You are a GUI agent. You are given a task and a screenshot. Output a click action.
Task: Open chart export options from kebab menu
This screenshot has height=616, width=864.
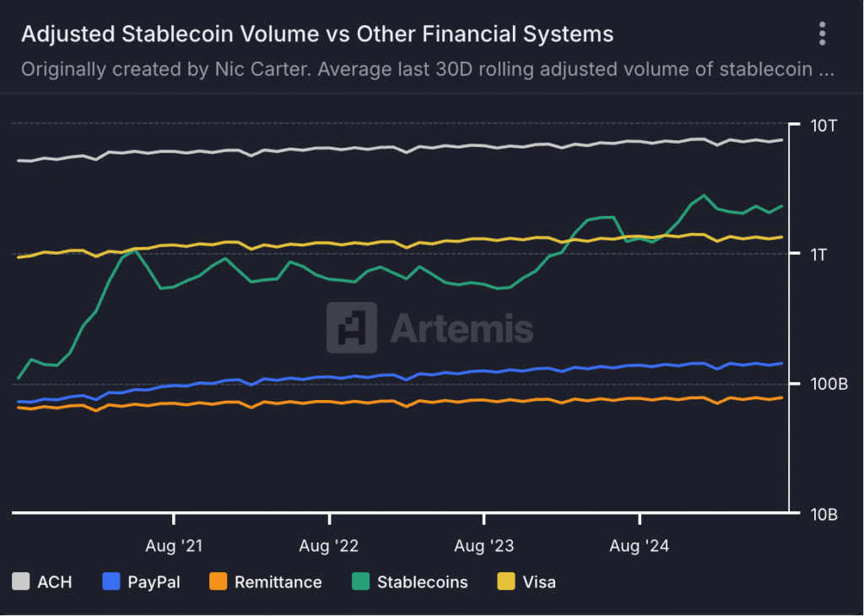pyautogui.click(x=823, y=33)
